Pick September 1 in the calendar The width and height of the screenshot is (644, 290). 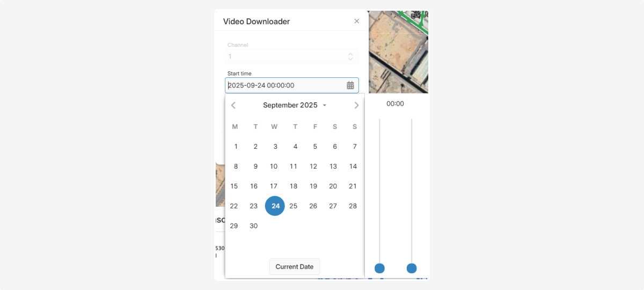pos(236,147)
